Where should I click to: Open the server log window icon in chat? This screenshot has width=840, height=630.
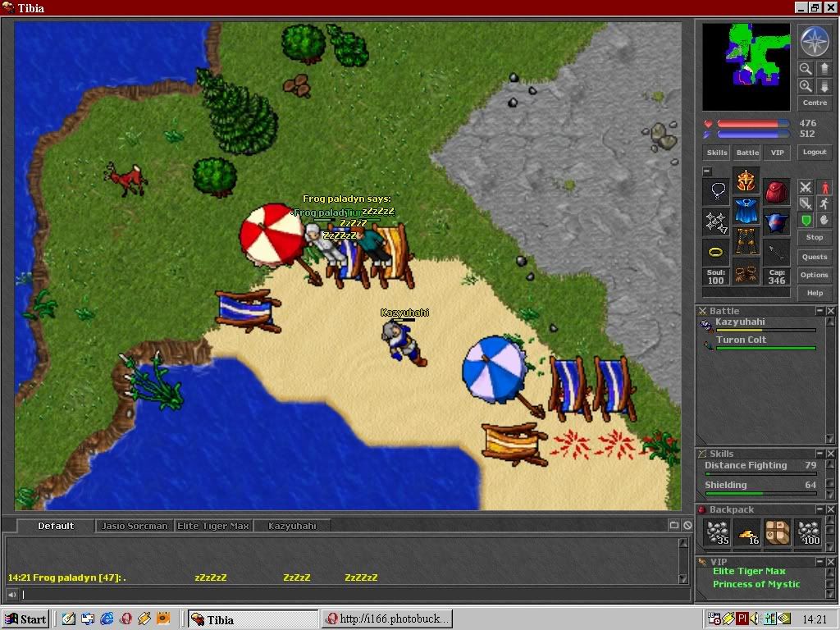pyautogui.click(x=674, y=526)
